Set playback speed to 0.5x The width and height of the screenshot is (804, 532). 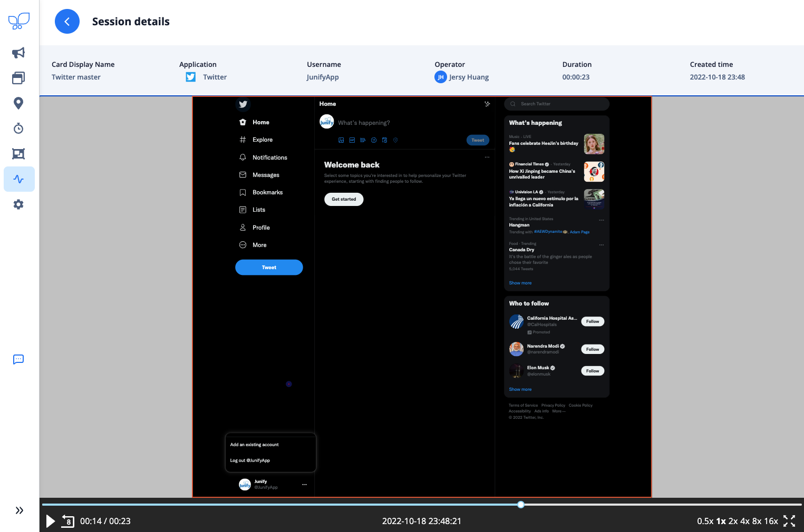click(x=705, y=521)
